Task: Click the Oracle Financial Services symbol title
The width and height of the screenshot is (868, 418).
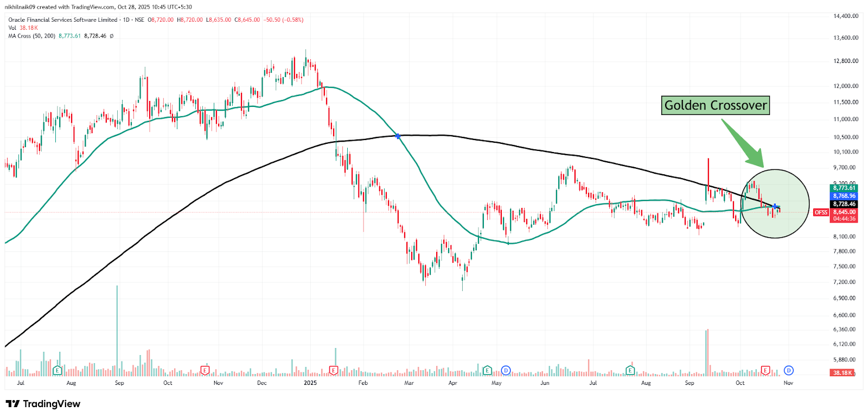Action: (62, 20)
